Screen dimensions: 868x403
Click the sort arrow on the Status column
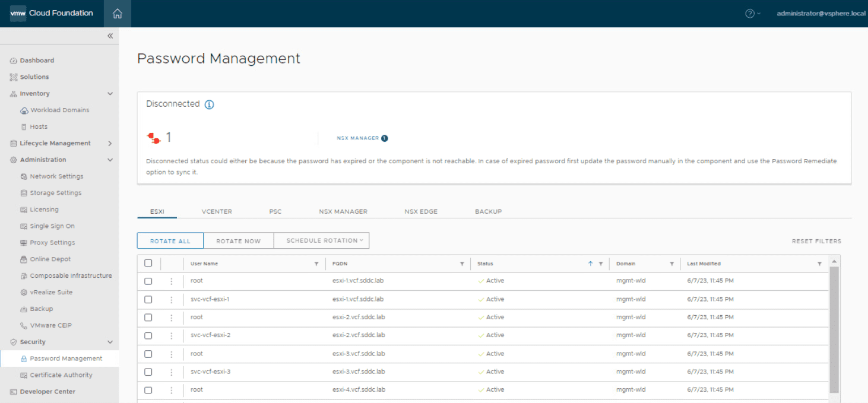click(591, 263)
